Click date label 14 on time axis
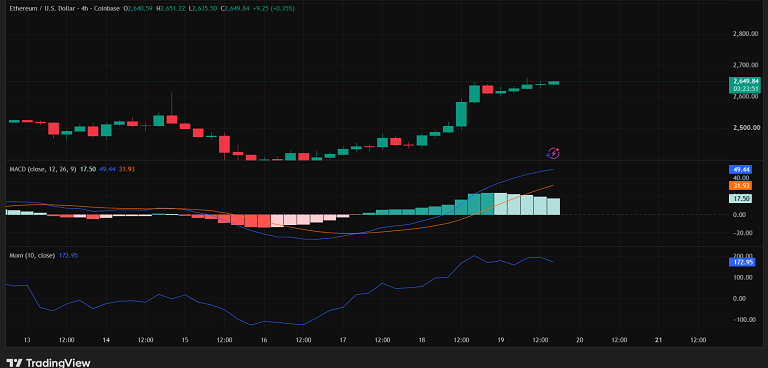Screen dimensions: 768x368 (x=106, y=340)
